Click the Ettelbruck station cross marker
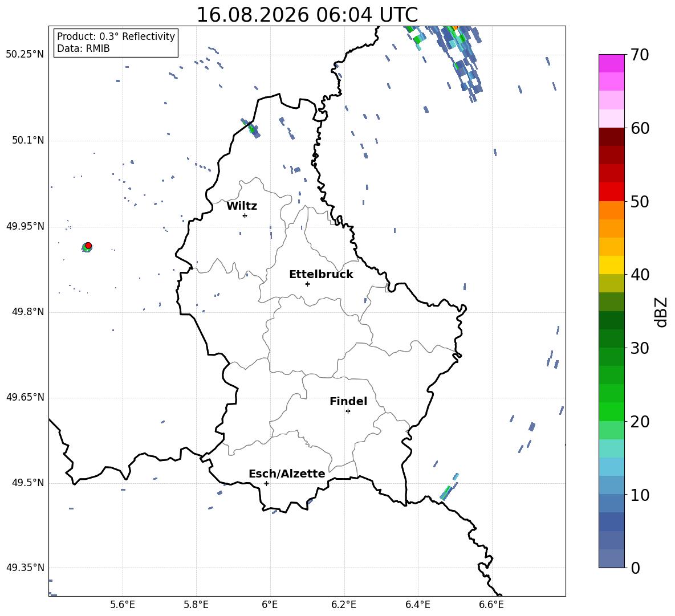The height and width of the screenshot is (616, 675). [x=307, y=284]
